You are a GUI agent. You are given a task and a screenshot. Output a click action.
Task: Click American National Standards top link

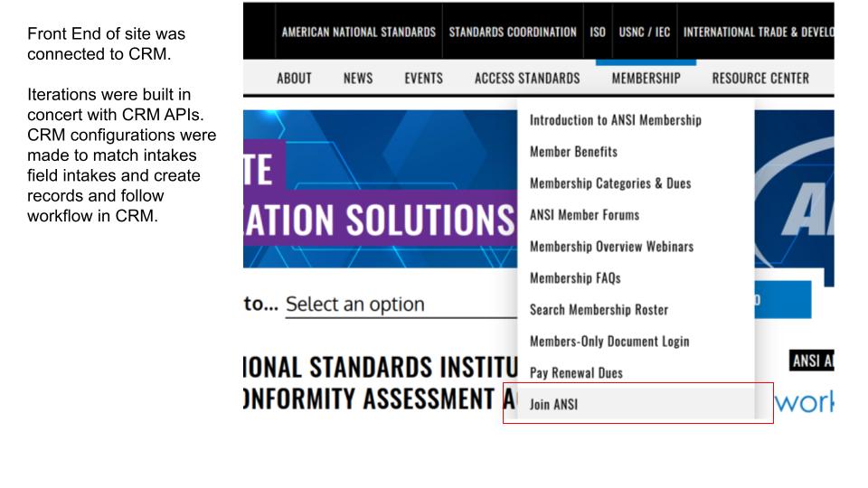point(358,32)
